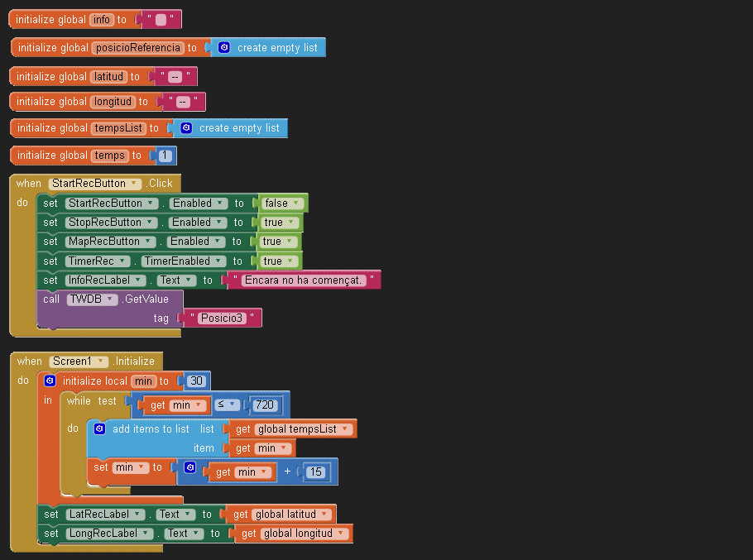Open mutator gear on initialize local min block

click(x=50, y=381)
